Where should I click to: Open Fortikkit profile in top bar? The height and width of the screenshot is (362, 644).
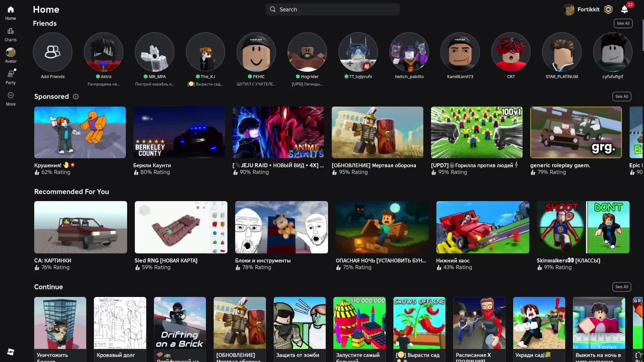582,9
